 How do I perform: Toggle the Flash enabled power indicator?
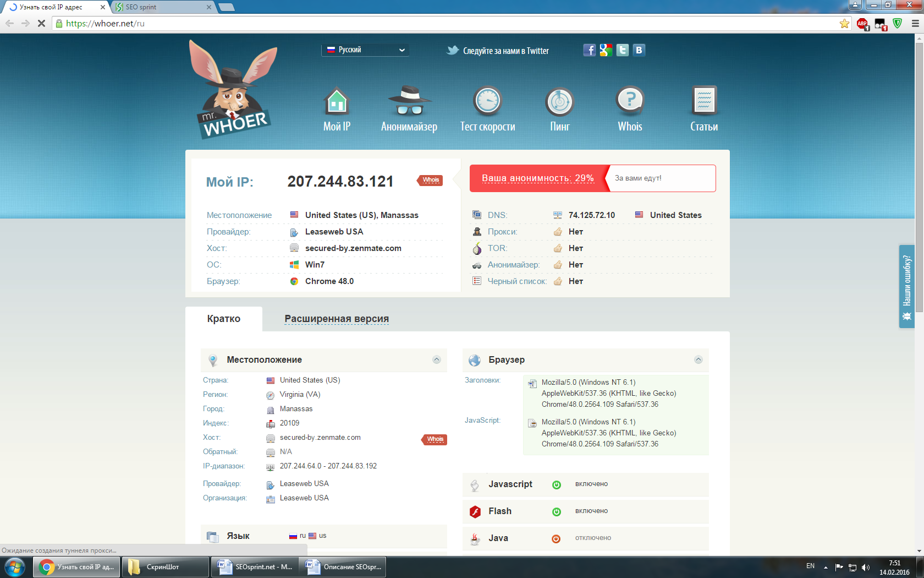click(557, 511)
